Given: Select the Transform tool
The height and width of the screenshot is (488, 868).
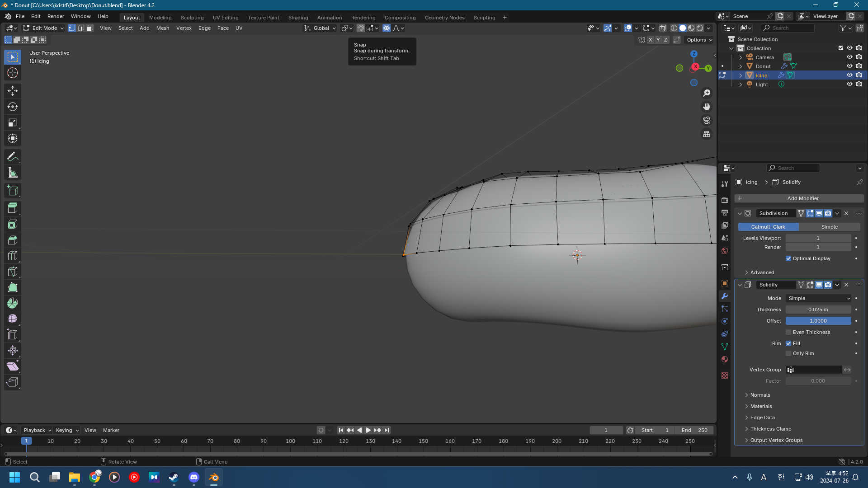Looking at the screenshot, I should [13, 138].
